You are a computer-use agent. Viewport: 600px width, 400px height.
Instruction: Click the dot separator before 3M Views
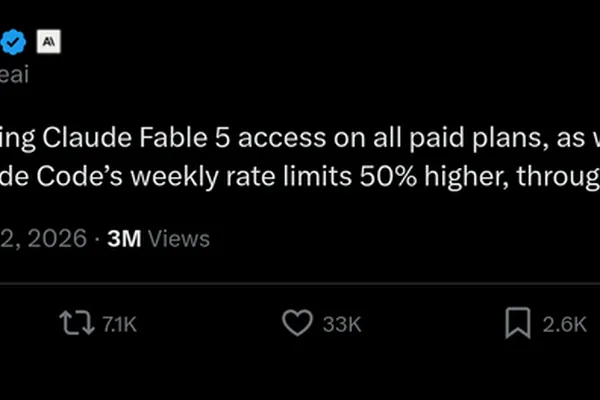[97, 240]
